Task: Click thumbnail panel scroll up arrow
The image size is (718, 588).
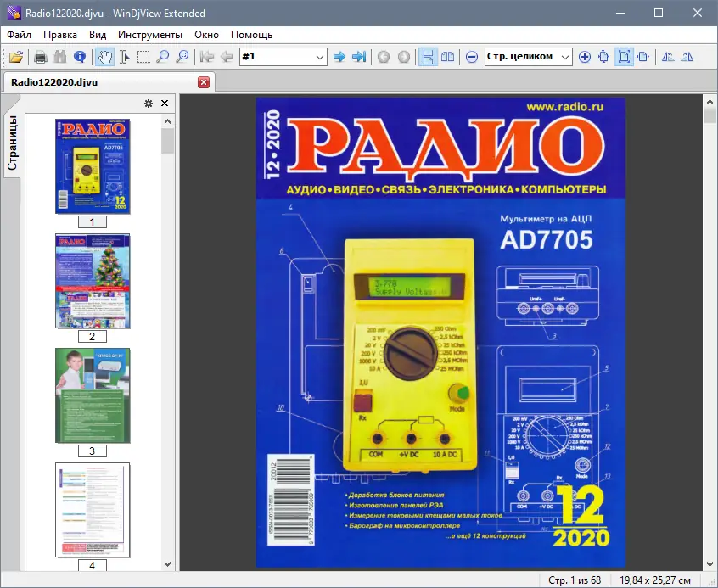Action: click(x=167, y=121)
